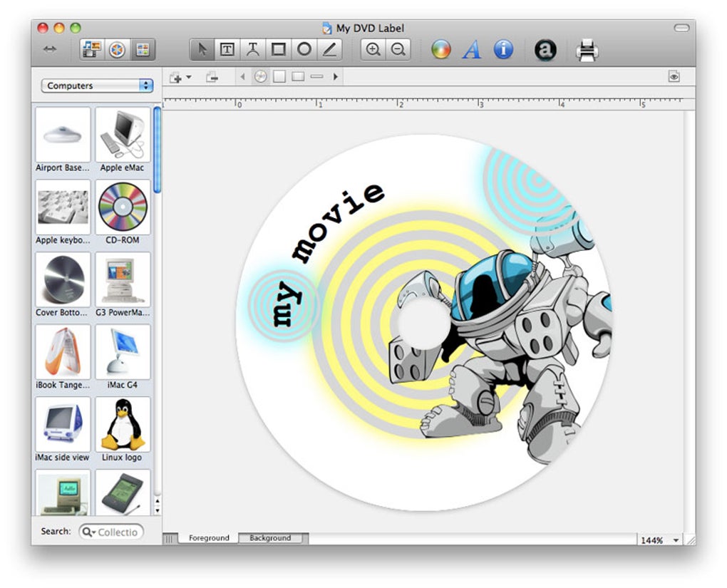Select the line drawing tool
Viewport: 727px width, 588px height.
[x=330, y=49]
